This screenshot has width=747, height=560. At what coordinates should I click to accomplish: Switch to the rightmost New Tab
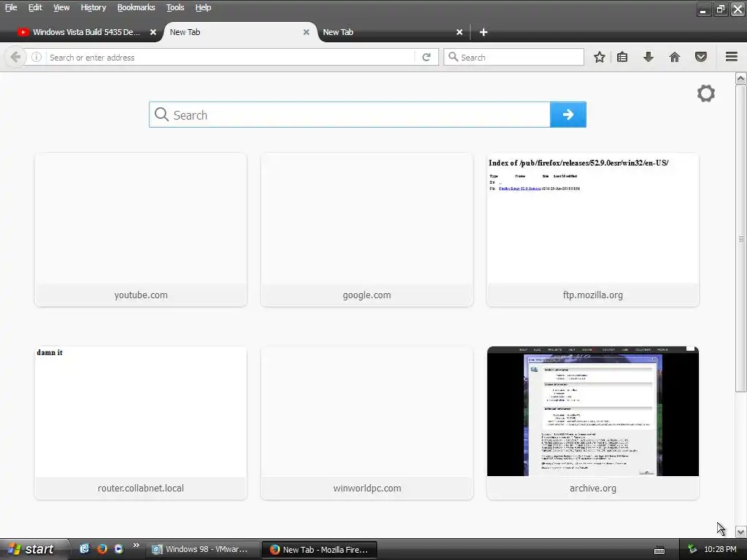[x=391, y=32]
